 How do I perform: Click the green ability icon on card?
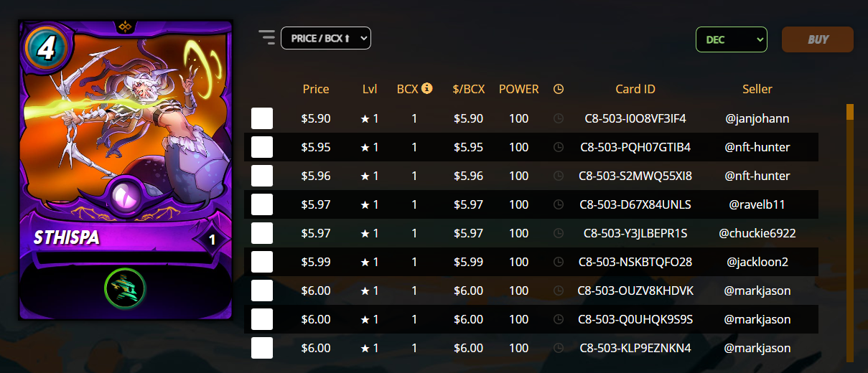click(x=126, y=288)
